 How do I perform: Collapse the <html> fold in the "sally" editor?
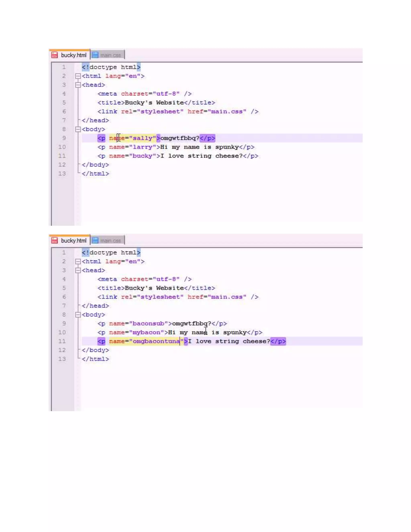pos(78,76)
